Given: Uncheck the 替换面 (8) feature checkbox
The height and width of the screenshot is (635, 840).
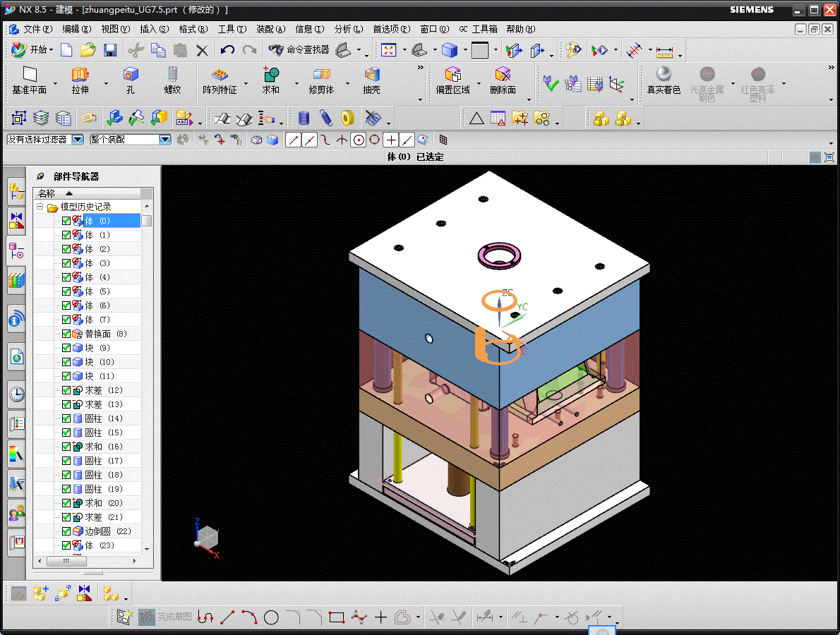Looking at the screenshot, I should [66, 334].
